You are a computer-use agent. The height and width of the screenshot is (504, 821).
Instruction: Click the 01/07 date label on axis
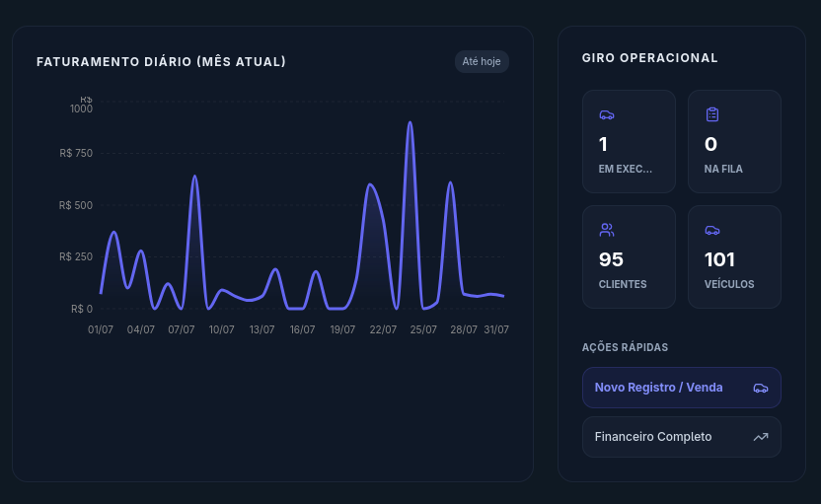pos(101,329)
